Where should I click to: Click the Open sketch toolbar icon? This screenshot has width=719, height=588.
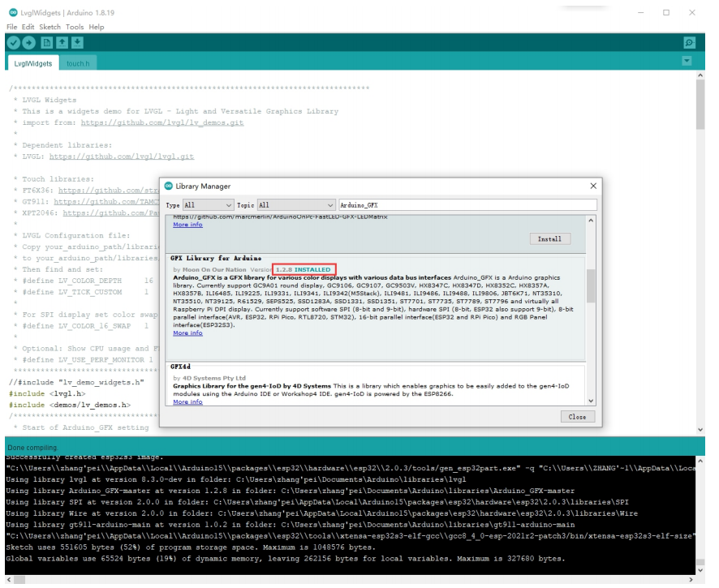coord(62,42)
